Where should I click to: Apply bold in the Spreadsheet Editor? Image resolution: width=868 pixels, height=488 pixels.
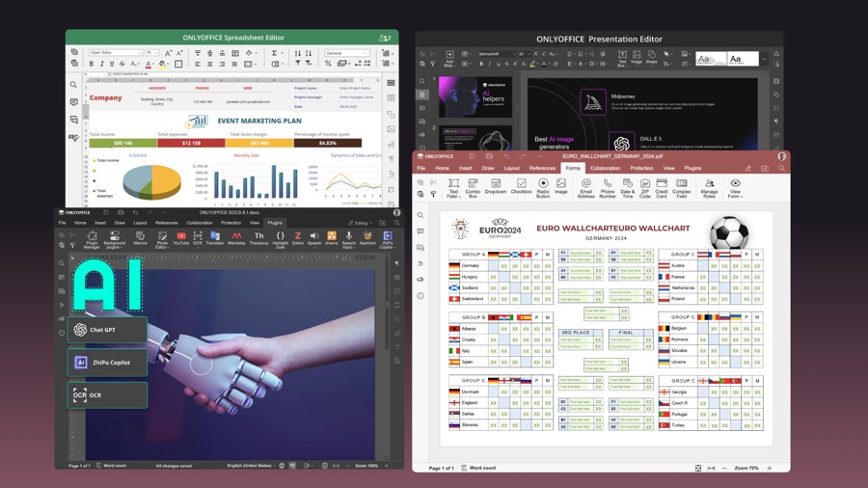[92, 65]
